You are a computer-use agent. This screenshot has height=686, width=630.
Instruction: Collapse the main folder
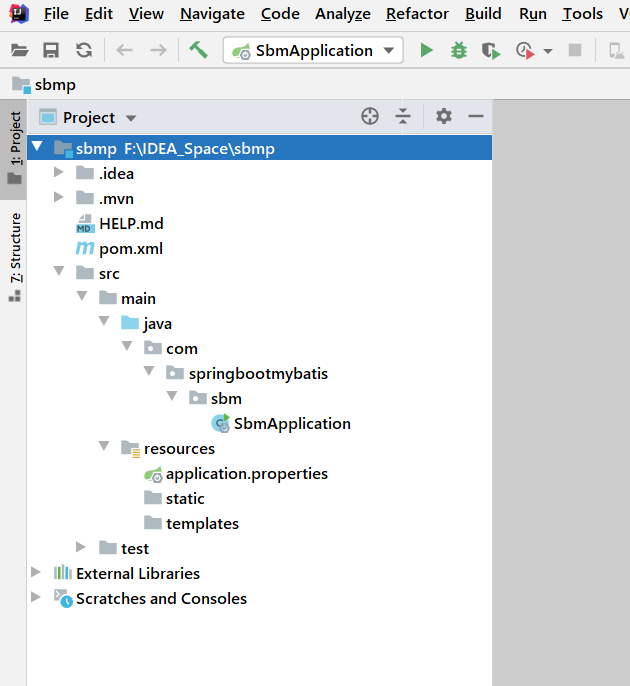pos(82,296)
